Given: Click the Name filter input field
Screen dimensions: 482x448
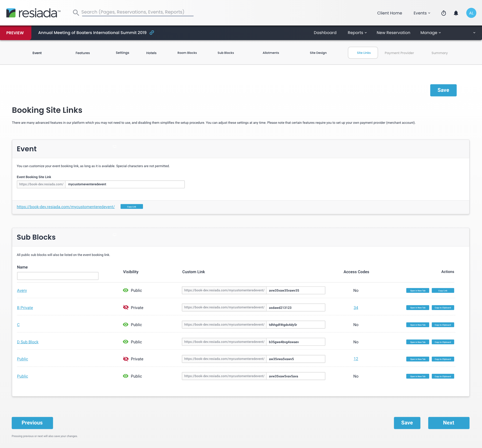Looking at the screenshot, I should [x=58, y=276].
